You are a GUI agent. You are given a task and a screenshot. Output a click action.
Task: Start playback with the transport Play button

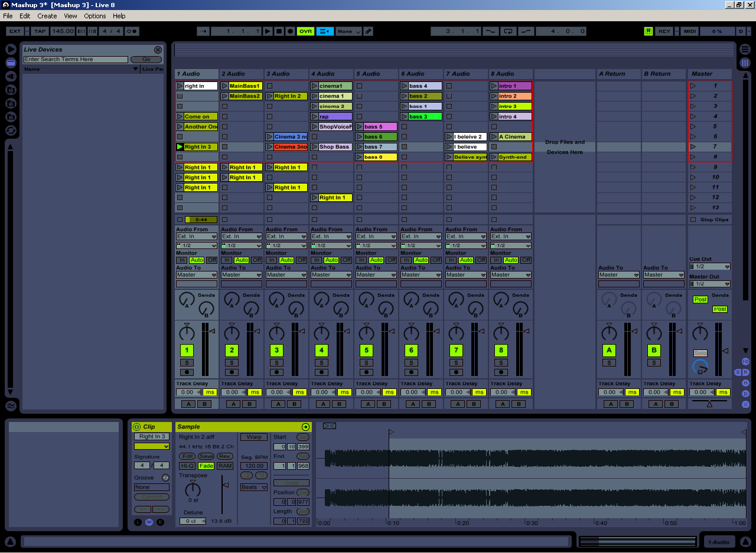[268, 31]
